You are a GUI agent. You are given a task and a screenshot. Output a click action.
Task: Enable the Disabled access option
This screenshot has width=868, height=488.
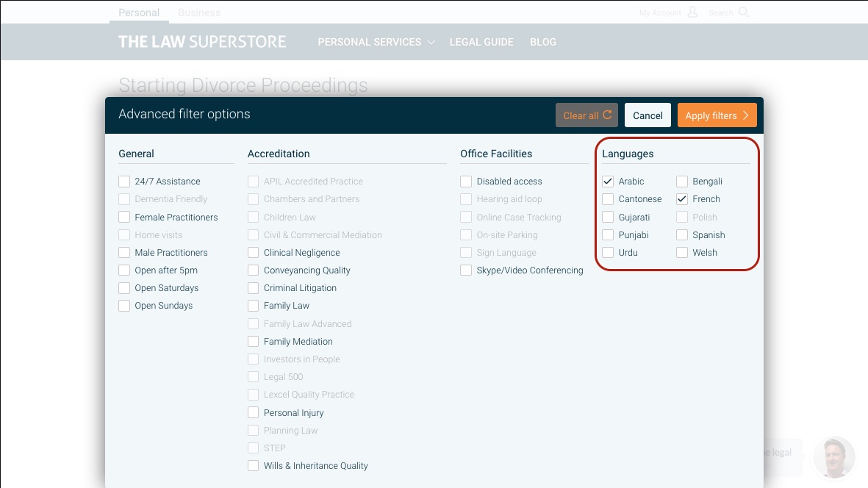466,181
